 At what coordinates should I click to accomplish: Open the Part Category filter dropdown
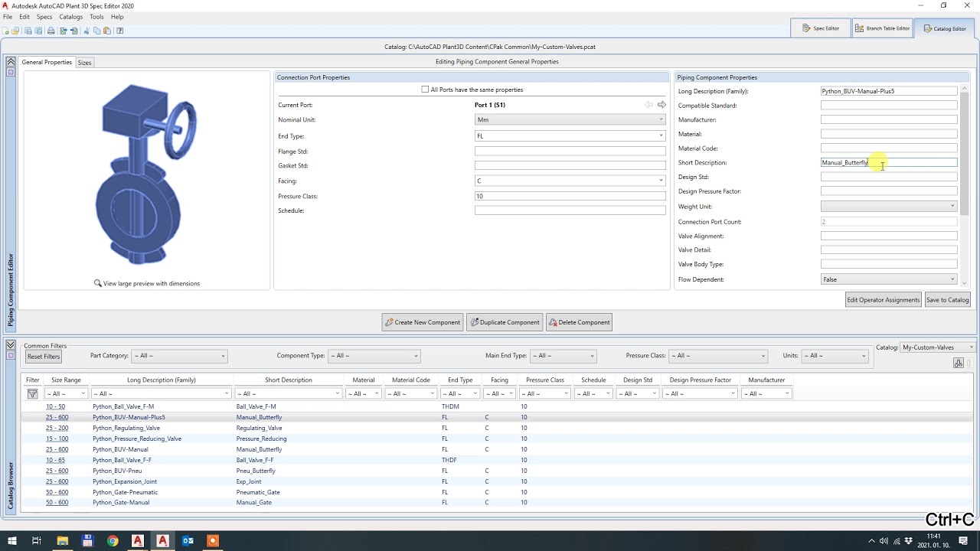(179, 356)
